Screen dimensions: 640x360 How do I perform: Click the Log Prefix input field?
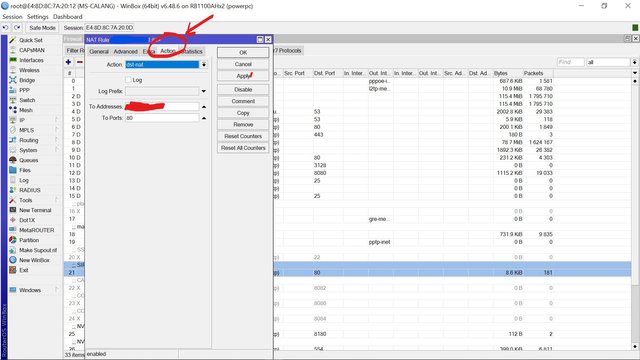pyautogui.click(x=162, y=91)
